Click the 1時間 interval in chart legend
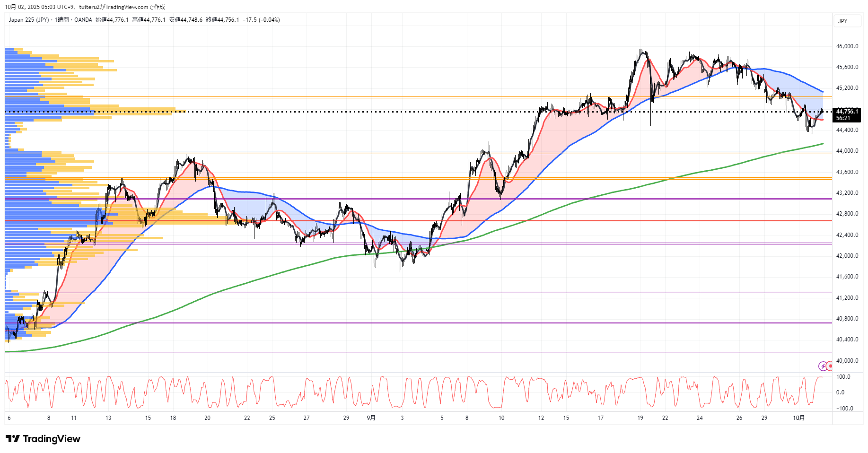 61,20
